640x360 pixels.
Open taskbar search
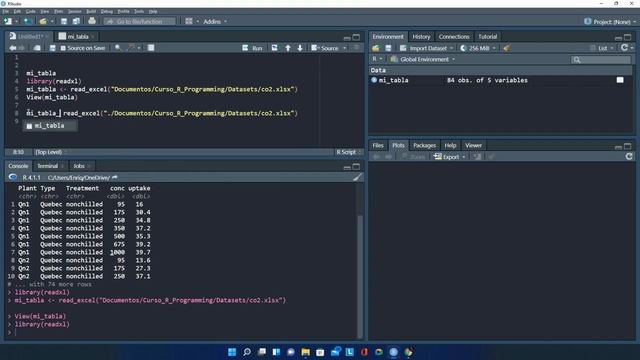click(247, 352)
